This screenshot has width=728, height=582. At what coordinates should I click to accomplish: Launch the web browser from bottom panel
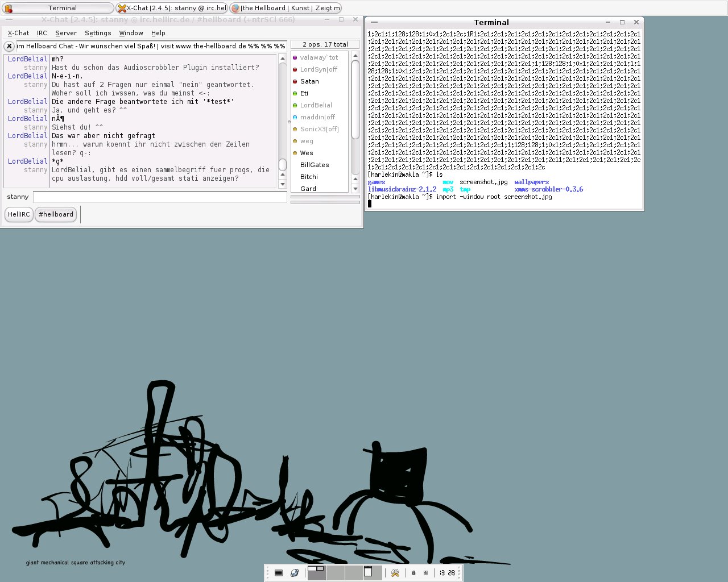(x=294, y=573)
